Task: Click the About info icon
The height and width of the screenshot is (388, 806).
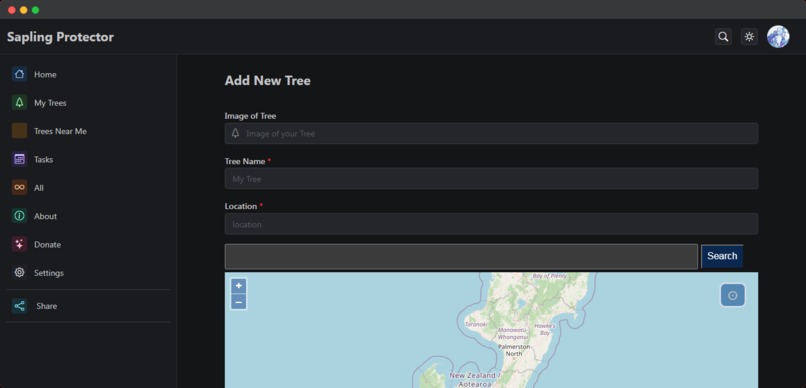Action: tap(19, 216)
